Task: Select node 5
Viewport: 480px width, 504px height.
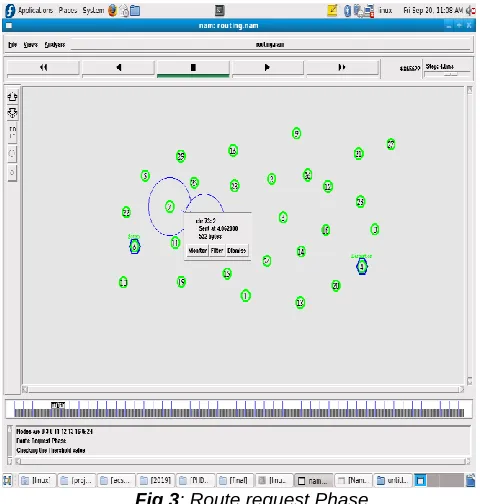Action: tap(145, 176)
